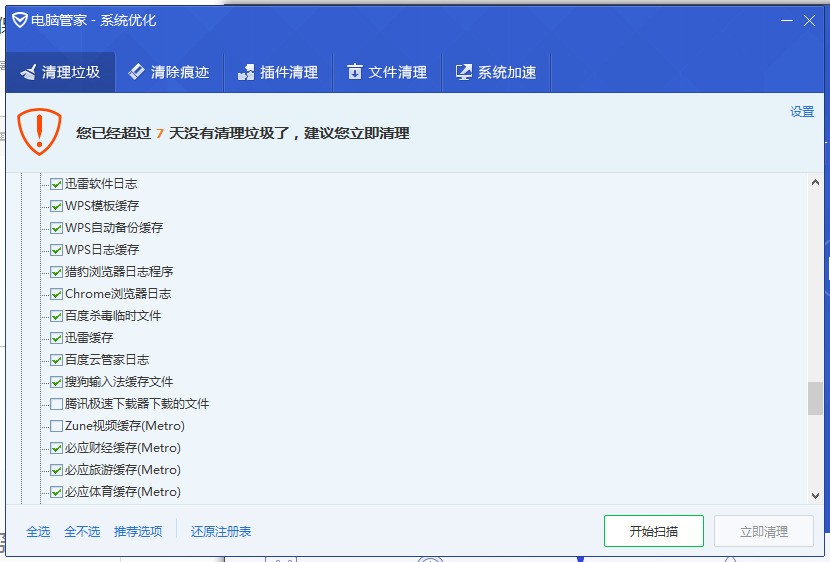830x562 pixels.
Task: Click 还原注册表 link
Action: click(221, 531)
